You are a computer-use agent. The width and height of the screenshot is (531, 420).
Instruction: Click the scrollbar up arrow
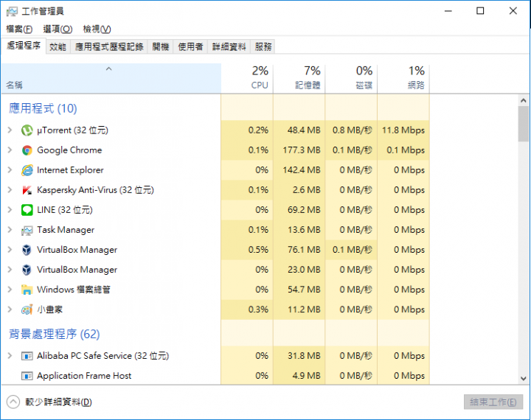524,100
